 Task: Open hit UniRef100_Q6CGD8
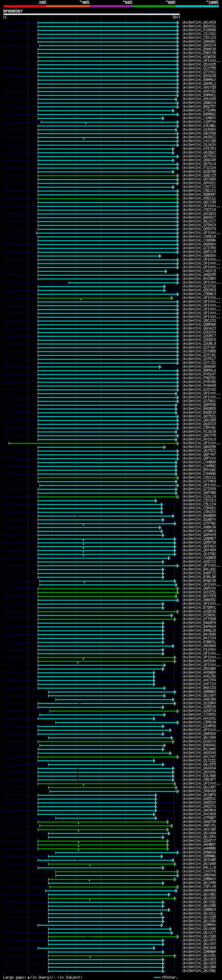(199, 420)
